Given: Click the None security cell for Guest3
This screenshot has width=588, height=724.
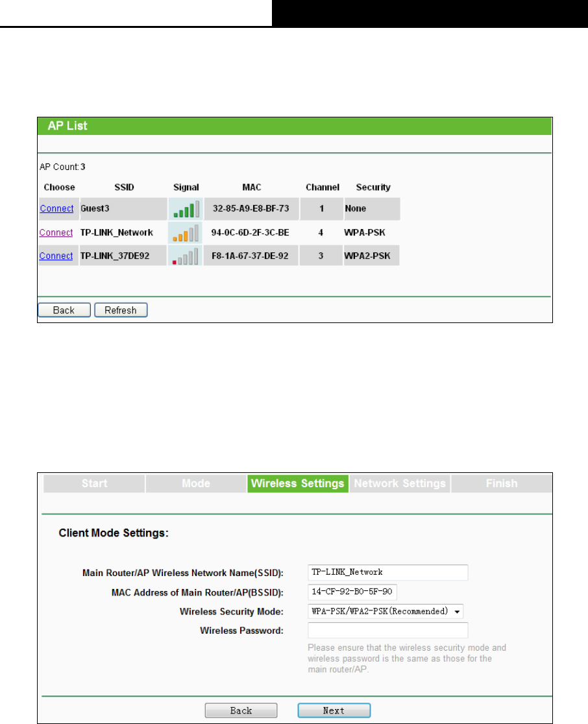Looking at the screenshot, I should pyautogui.click(x=372, y=209).
